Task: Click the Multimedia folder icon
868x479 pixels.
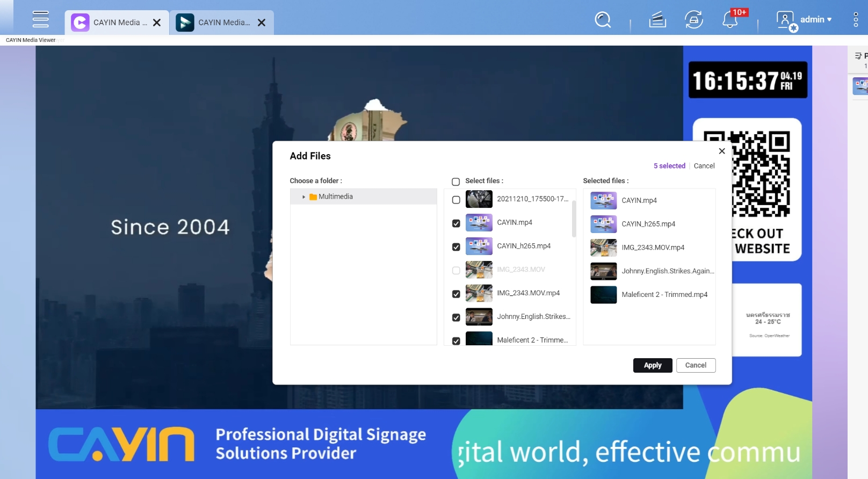Action: [x=313, y=197]
